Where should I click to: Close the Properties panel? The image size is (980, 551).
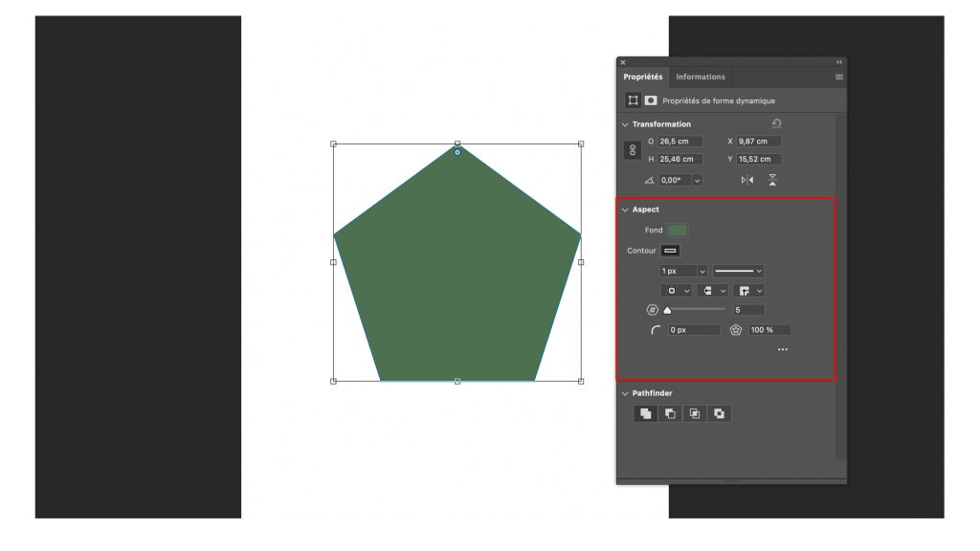[x=622, y=62]
